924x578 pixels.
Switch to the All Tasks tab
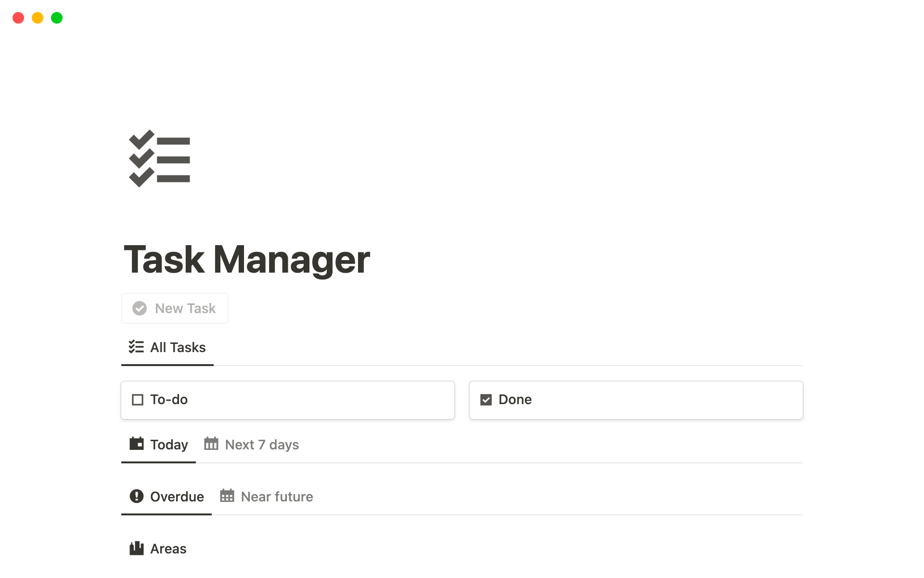[x=178, y=347]
